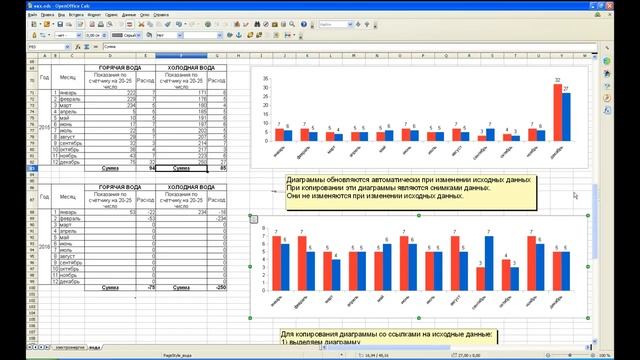The width and height of the screenshot is (640, 360).
Task: Change anchor with anchor icon
Action: 239,35
